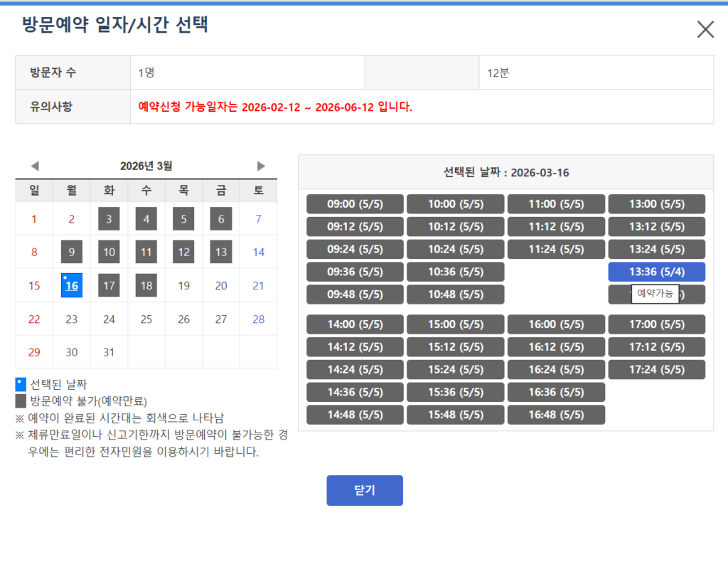This screenshot has height=562, width=728.
Task: Go to the previous month in the calendar
Action: (35, 166)
